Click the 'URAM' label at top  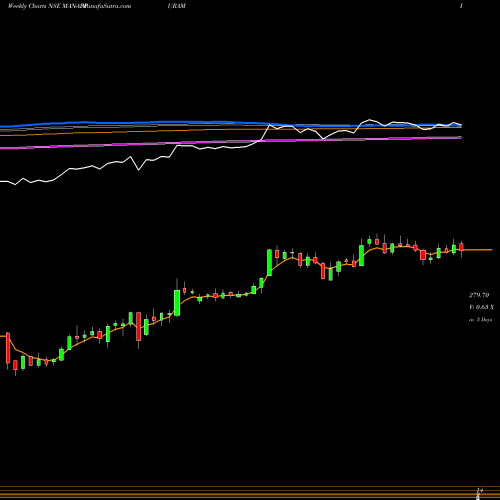point(177,6)
